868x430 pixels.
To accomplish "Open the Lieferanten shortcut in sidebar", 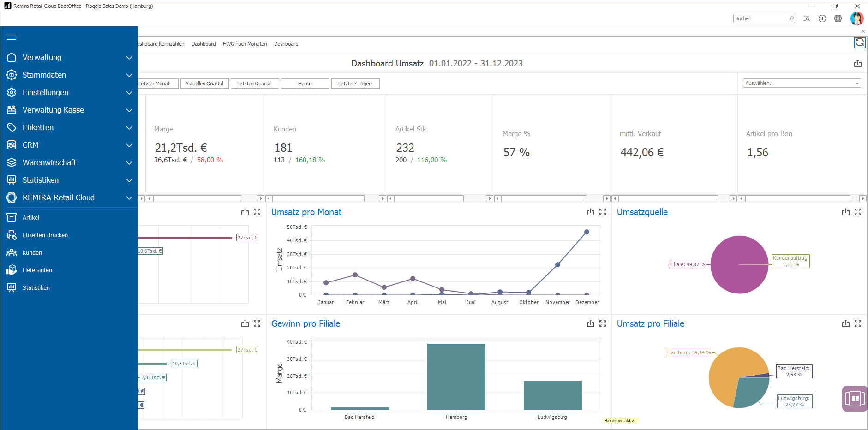I will pos(37,270).
